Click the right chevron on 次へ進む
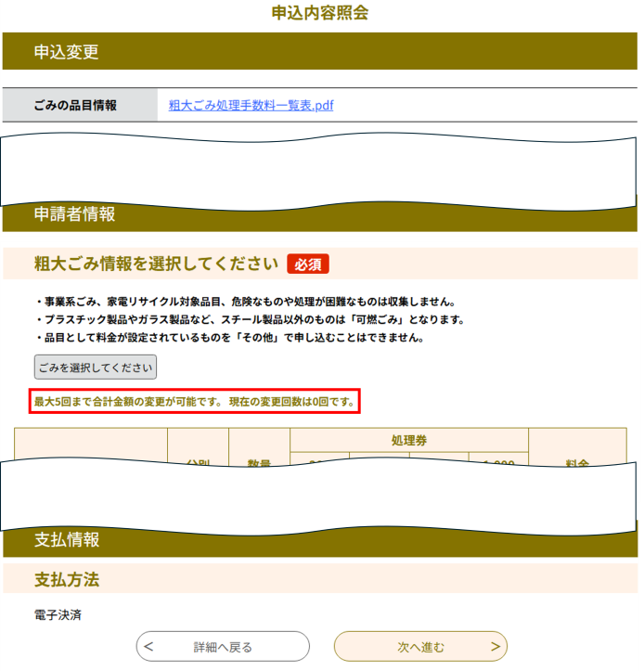Screen dimensions: 644x671 click(x=496, y=646)
